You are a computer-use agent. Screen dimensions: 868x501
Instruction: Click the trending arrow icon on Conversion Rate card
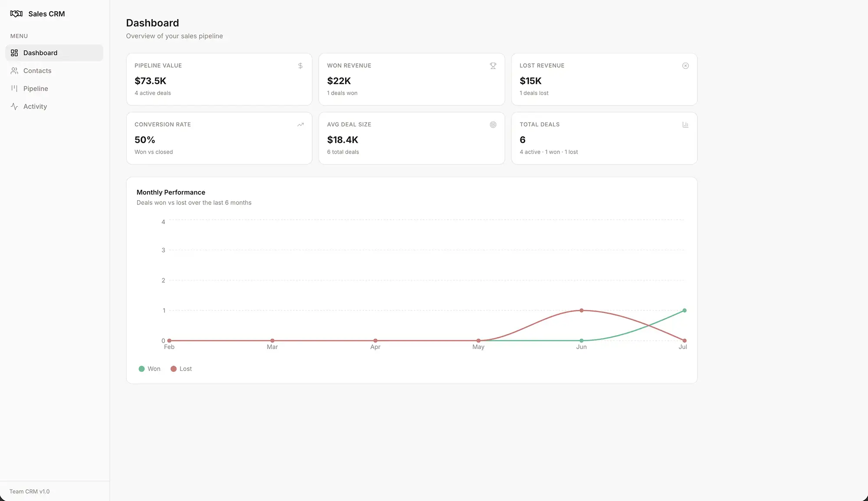click(x=300, y=125)
